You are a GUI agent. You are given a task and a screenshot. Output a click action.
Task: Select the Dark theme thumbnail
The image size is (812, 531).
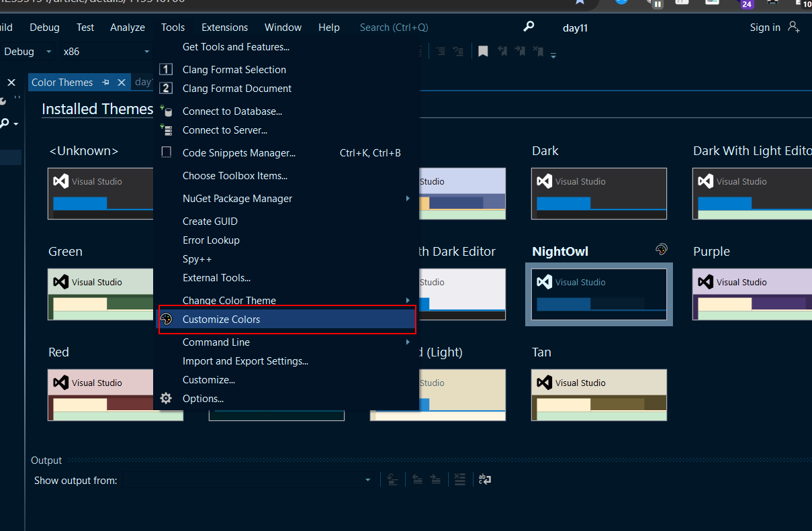click(599, 193)
